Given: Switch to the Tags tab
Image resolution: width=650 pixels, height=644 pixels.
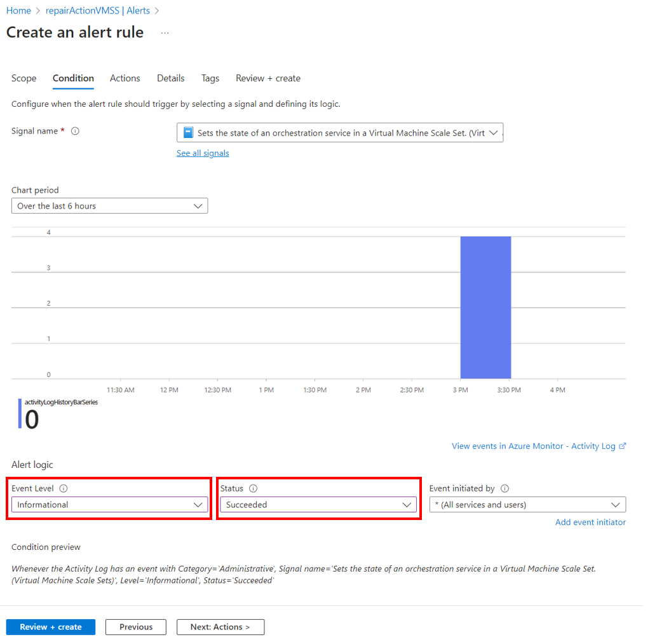Looking at the screenshot, I should tap(210, 78).
